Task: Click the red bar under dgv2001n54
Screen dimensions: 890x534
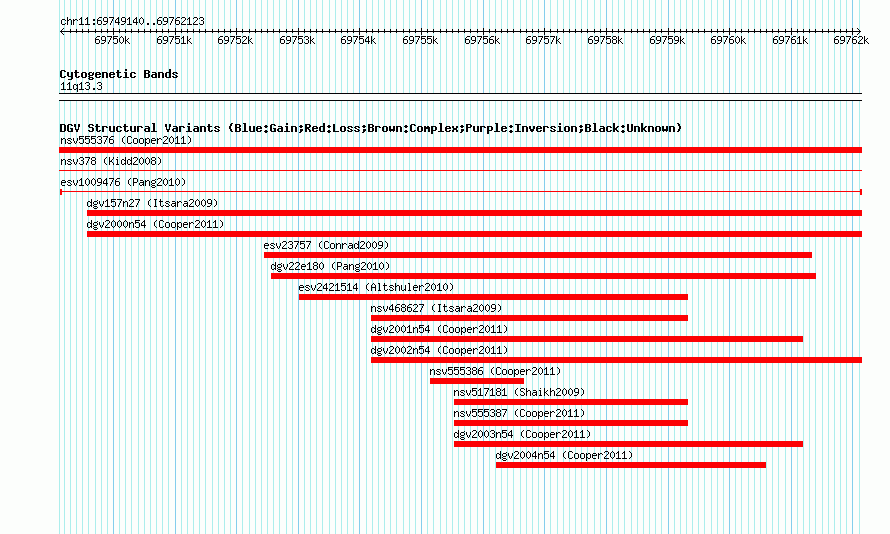Action: pyautogui.click(x=587, y=339)
